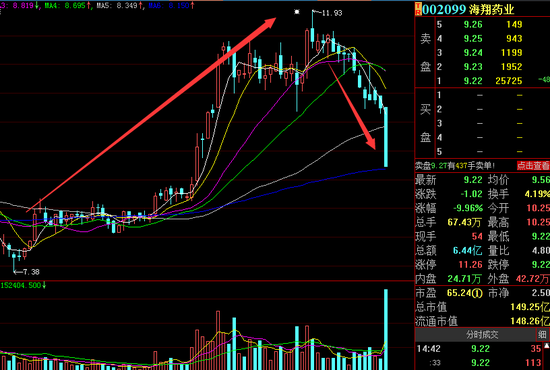Screen dimensions: 550x370
Task: Click the 7.38 low price label
Action: [x=31, y=272]
